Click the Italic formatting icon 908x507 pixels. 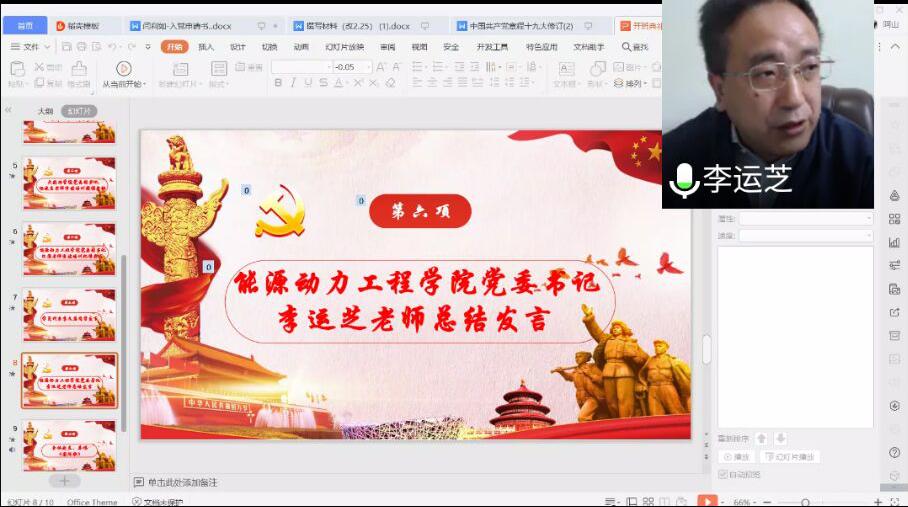pos(294,83)
